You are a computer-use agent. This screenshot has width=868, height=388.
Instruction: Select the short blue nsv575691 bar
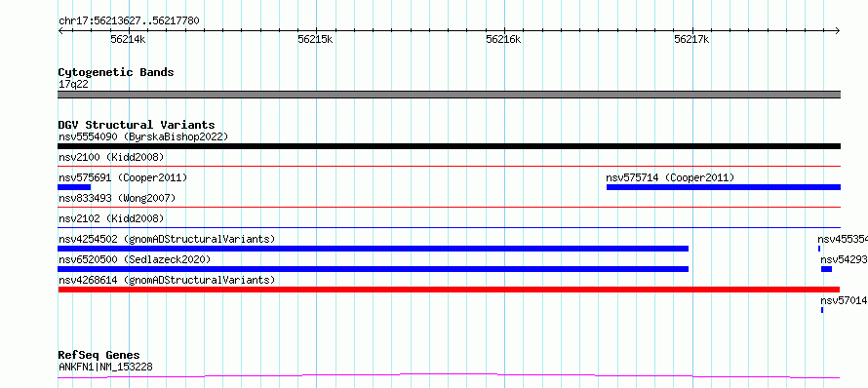point(74,187)
